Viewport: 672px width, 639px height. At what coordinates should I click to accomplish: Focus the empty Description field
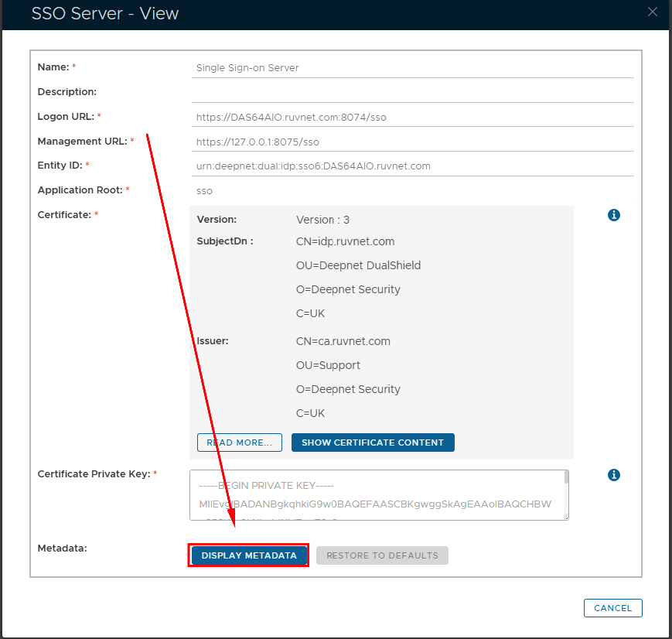(412, 92)
